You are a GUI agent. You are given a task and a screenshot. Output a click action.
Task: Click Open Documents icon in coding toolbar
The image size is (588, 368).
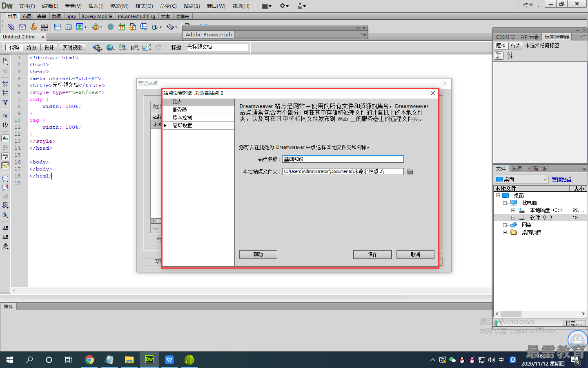click(x=5, y=61)
